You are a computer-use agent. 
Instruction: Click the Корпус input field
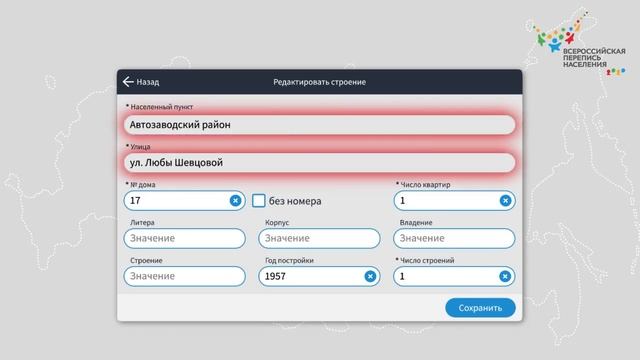point(319,238)
